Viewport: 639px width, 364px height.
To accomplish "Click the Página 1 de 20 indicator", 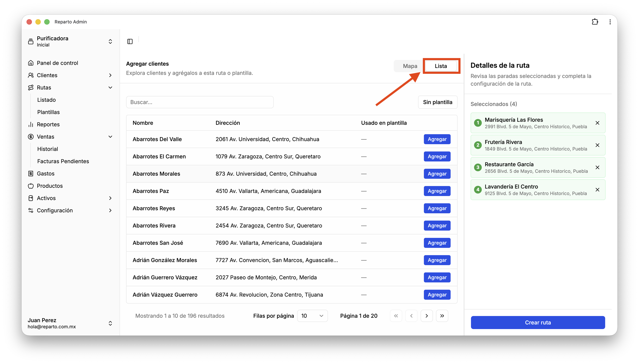I will coord(359,316).
